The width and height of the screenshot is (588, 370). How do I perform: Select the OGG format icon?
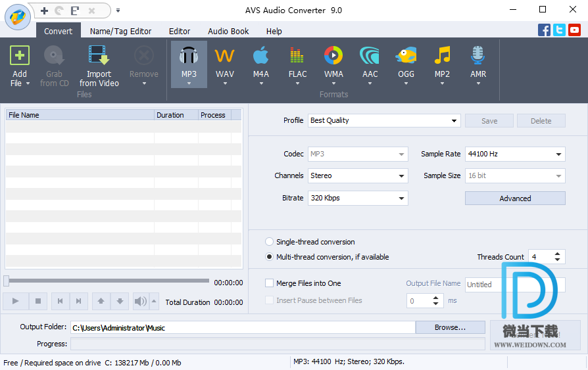406,55
